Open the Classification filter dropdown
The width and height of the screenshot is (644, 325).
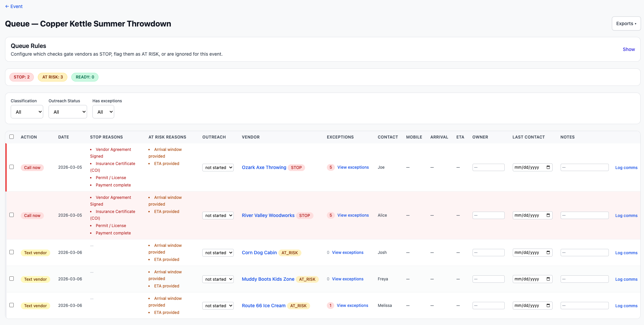[x=27, y=112]
